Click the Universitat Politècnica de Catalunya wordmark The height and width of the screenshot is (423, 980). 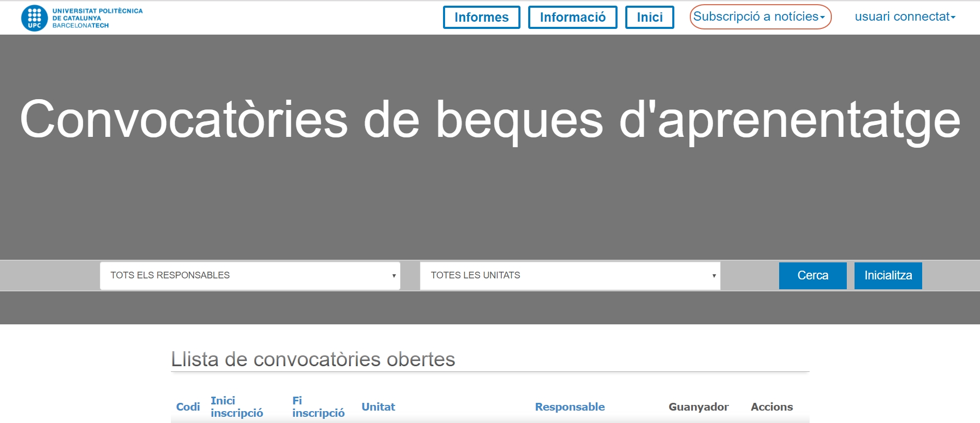pos(97,18)
